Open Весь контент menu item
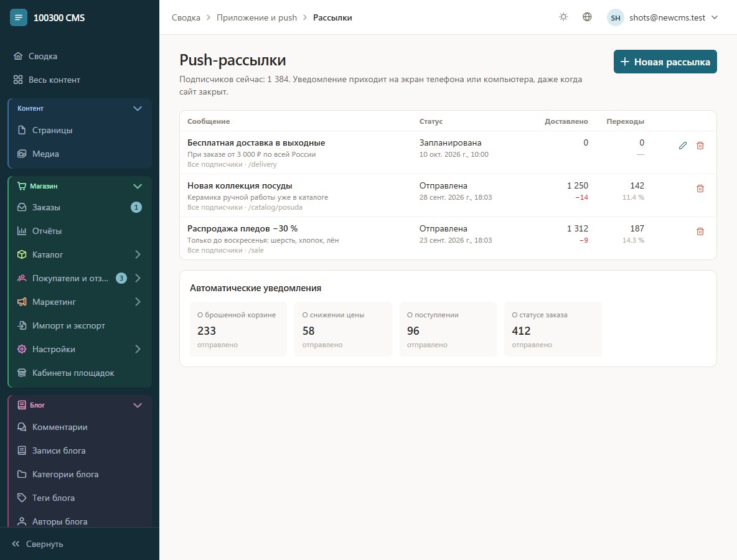The width and height of the screenshot is (737, 560). click(x=80, y=80)
